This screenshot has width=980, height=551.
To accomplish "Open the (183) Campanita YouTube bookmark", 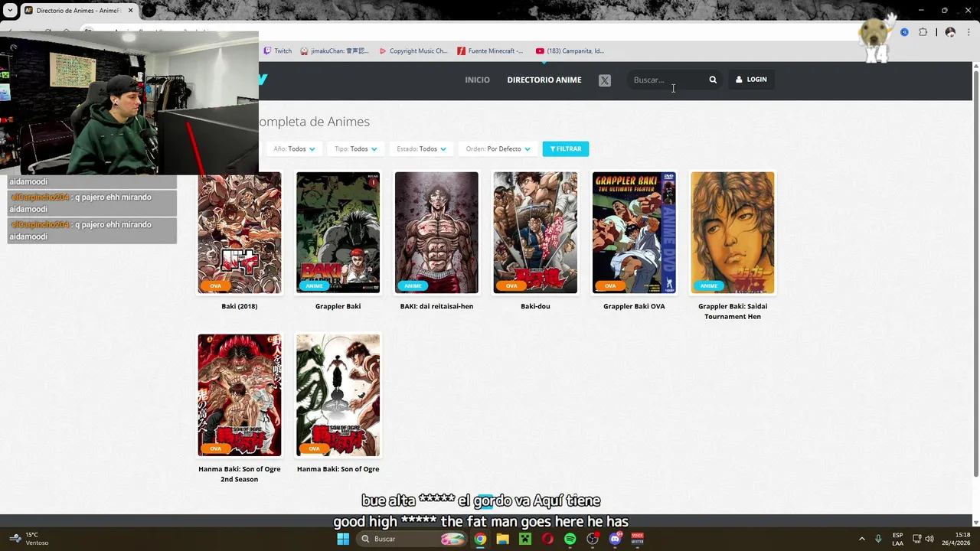I will click(x=570, y=51).
